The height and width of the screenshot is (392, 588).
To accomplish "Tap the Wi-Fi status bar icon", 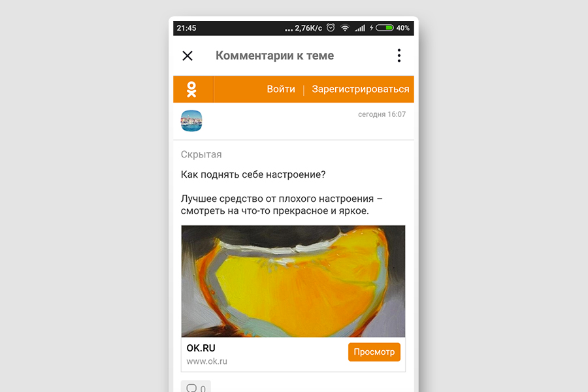I will tap(345, 27).
